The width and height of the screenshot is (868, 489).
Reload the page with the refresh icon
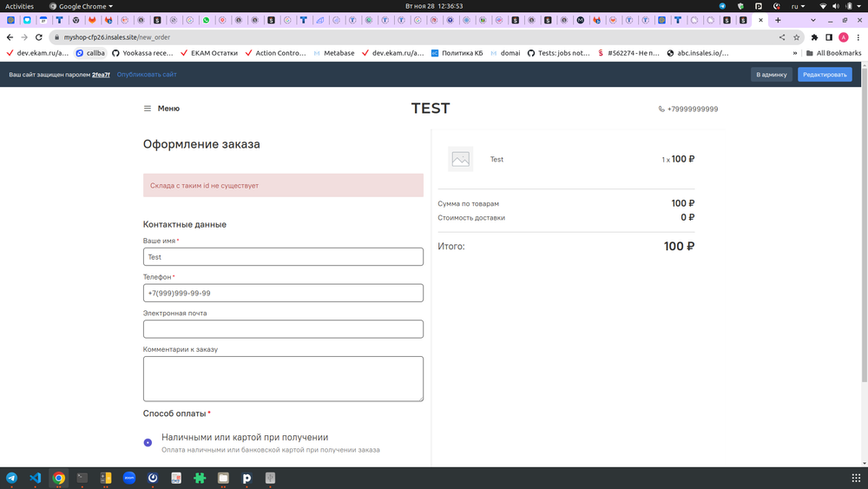pos(39,37)
